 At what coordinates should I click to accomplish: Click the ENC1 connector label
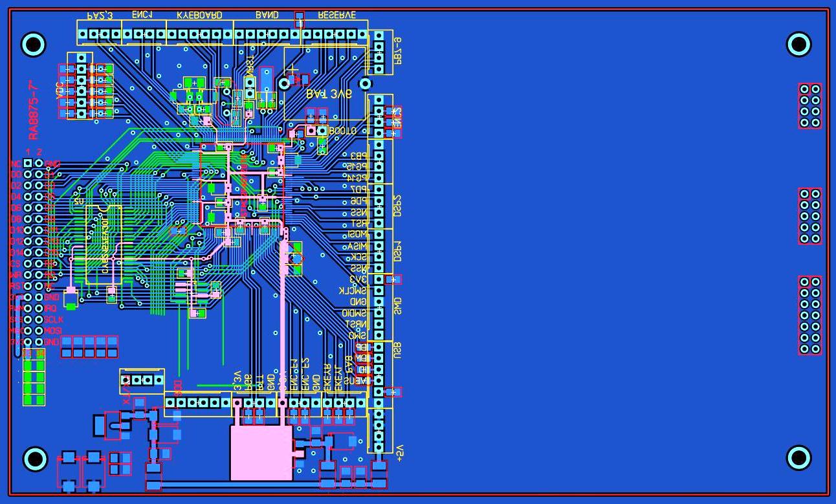pos(142,15)
